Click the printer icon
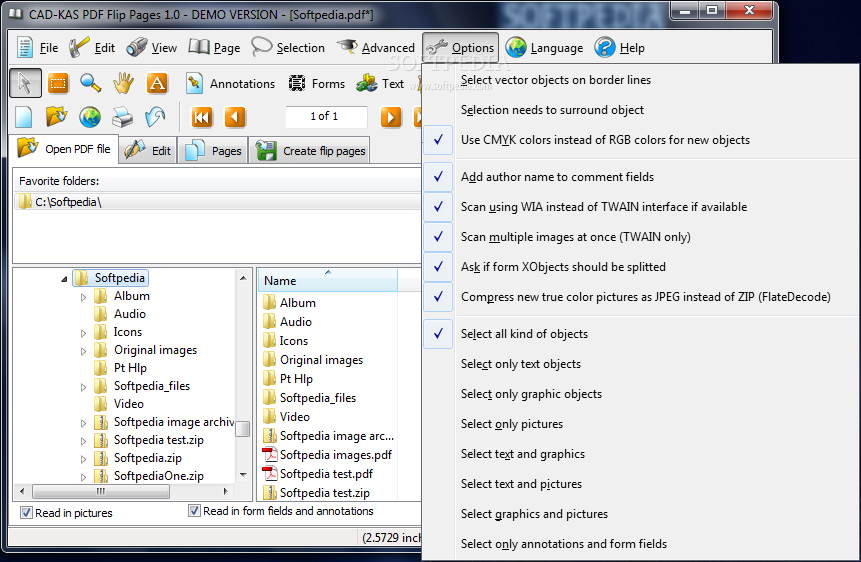The height and width of the screenshot is (562, 861). (x=122, y=117)
